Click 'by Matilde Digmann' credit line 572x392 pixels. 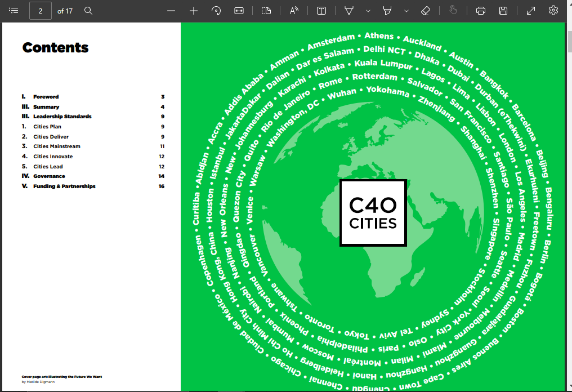[38, 382]
